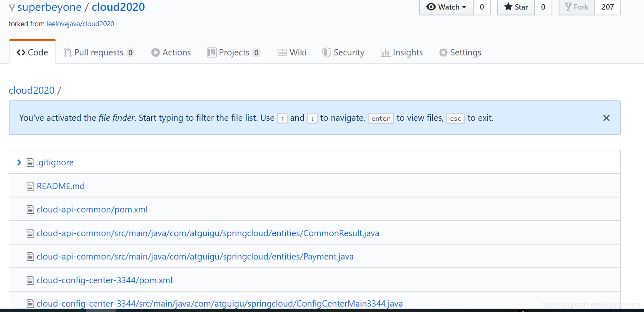Switch to the Wiki tab
Image resolution: width=644 pixels, height=312 pixels.
(292, 52)
